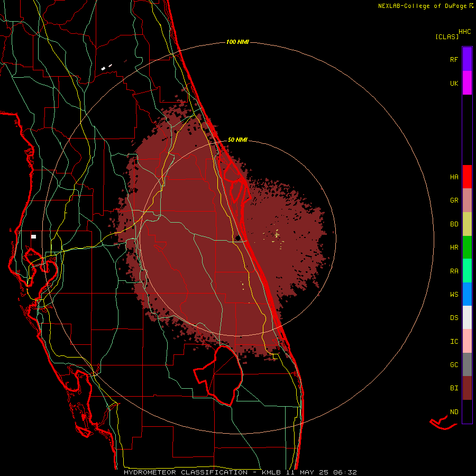Click the BD yellow legend color swatch
Viewport: 476px width, 476px height.
coord(467,224)
